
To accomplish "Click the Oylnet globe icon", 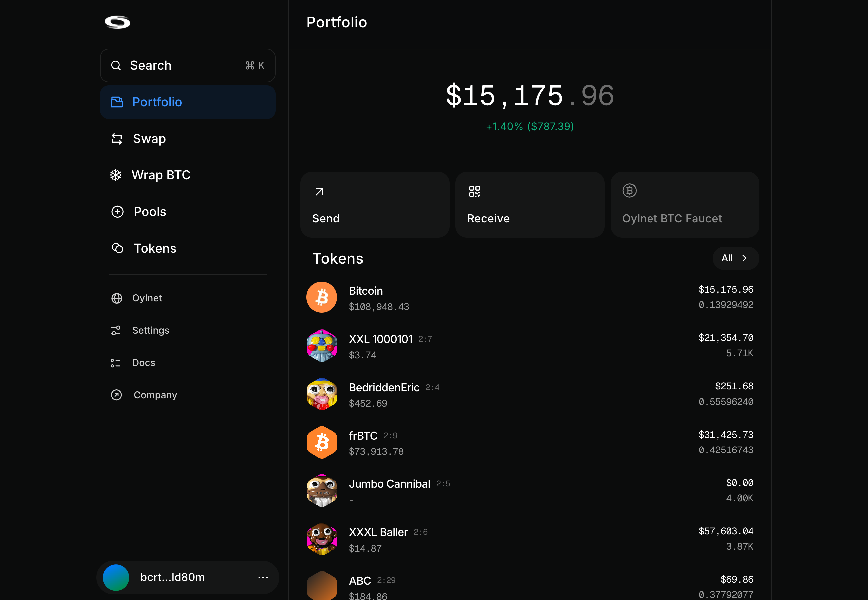I will 117,298.
